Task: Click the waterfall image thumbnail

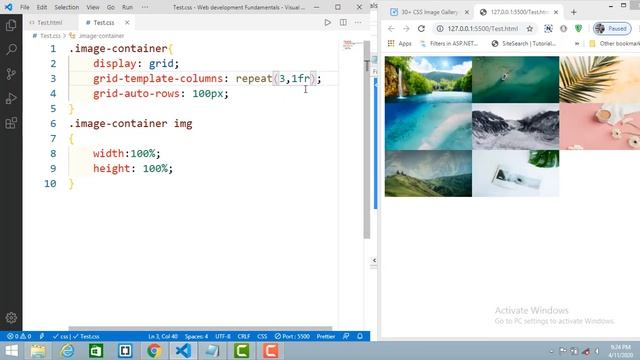Action: click(x=428, y=80)
